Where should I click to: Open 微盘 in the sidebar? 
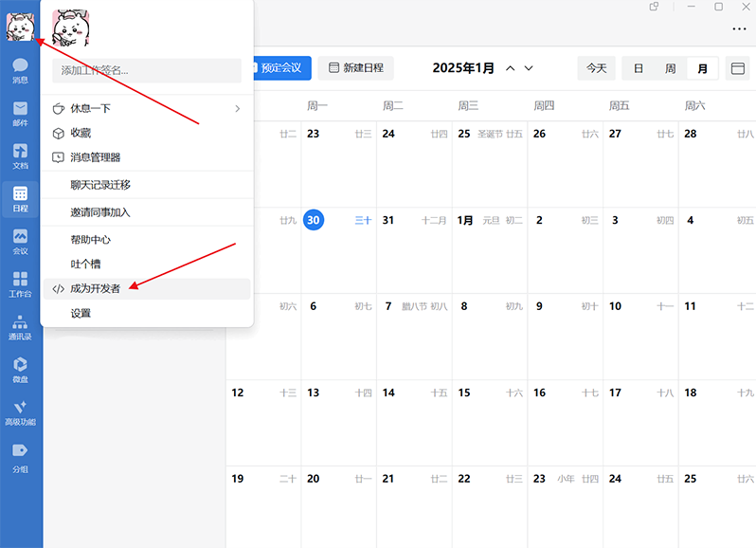[20, 370]
